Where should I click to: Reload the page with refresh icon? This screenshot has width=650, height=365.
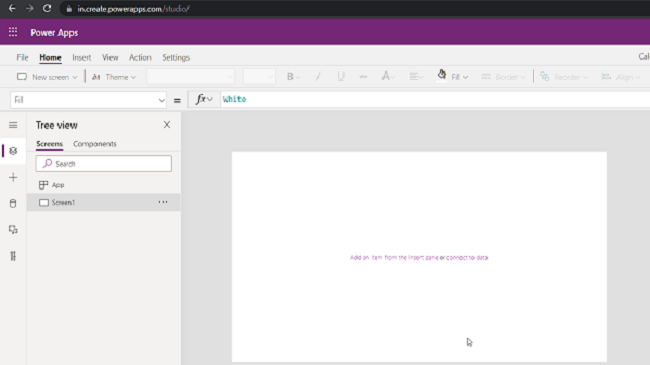point(47,8)
